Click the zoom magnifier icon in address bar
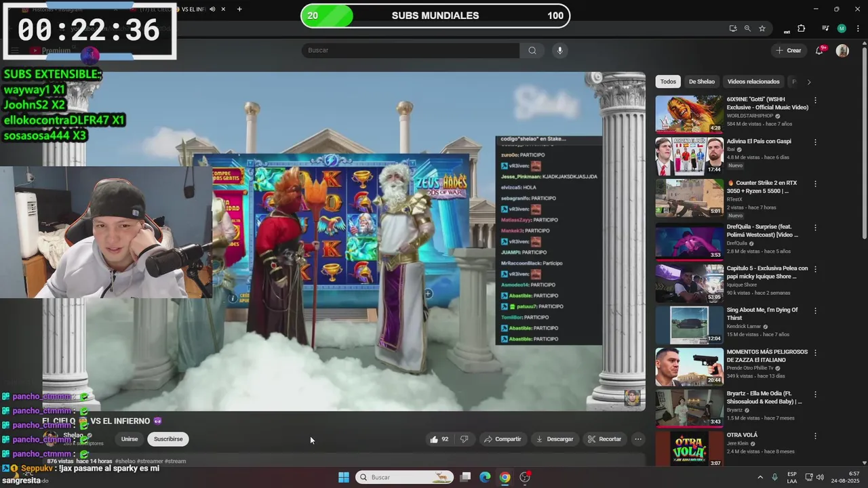868x488 pixels. (747, 28)
